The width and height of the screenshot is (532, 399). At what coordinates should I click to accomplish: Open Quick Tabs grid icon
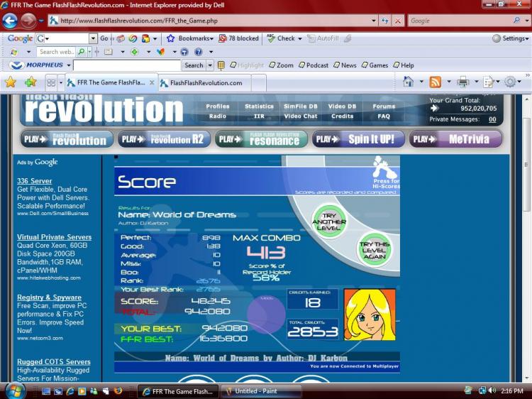click(x=51, y=82)
